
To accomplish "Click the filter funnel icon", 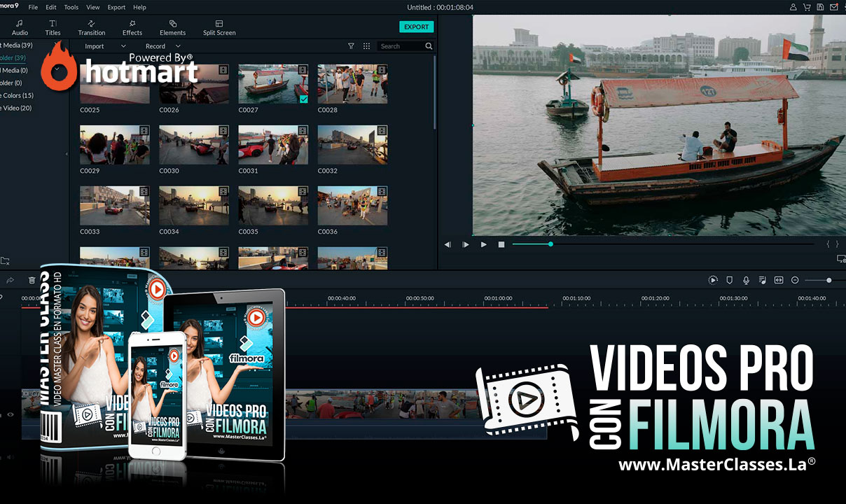I will (x=352, y=46).
